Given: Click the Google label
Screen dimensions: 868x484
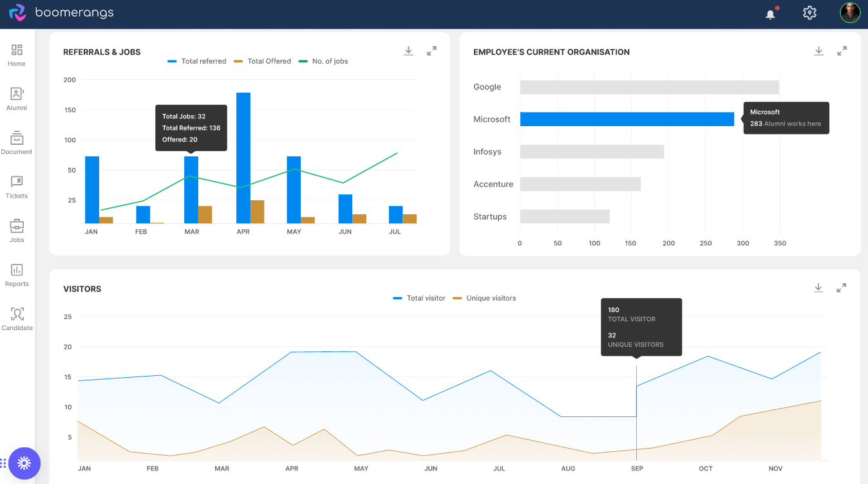Looking at the screenshot, I should [x=487, y=87].
